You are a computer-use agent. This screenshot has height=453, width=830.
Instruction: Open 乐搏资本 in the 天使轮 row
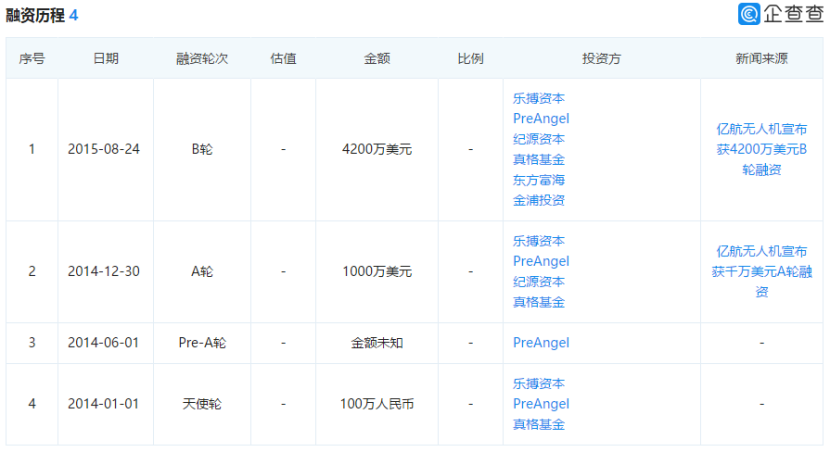point(538,384)
